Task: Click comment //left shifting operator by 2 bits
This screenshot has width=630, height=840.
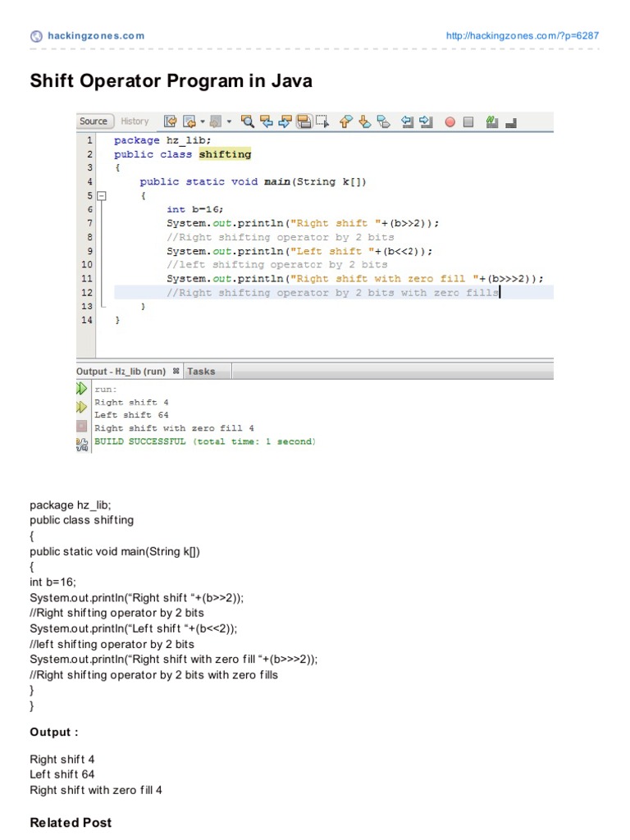Action: pos(277,265)
